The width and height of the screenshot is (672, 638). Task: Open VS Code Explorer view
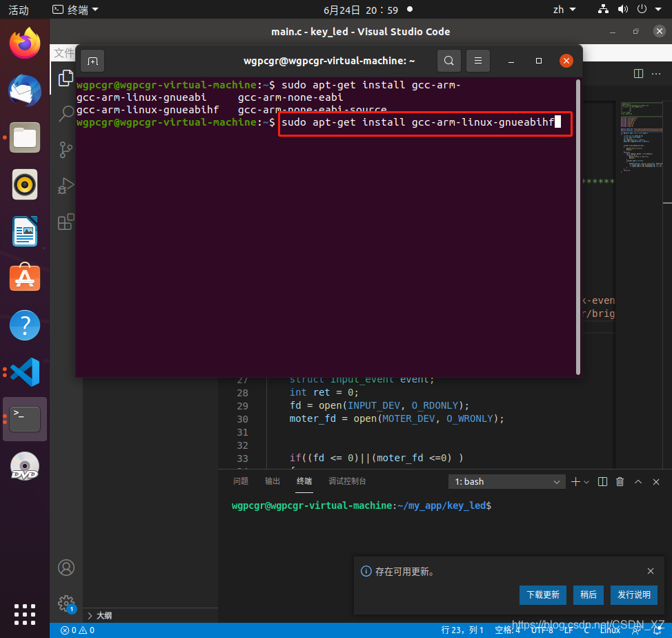[x=66, y=78]
